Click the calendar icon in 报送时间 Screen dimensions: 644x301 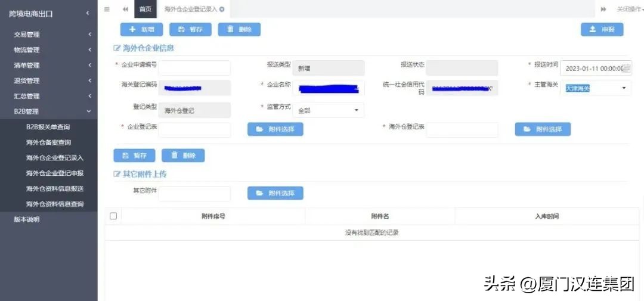pos(627,68)
